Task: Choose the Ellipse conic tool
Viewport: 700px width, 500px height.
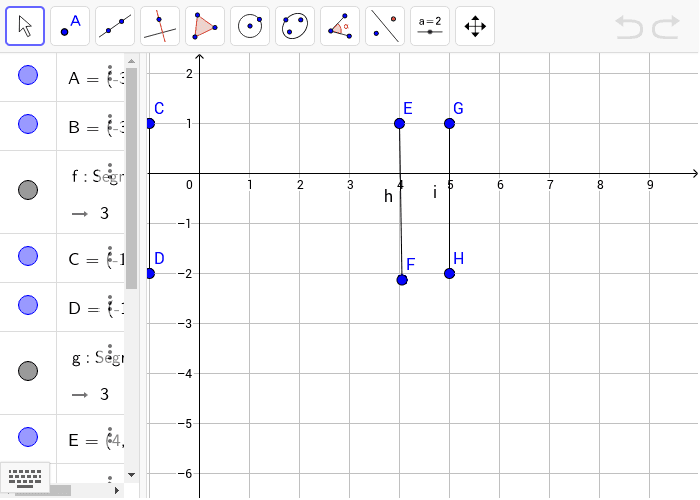Action: coord(295,26)
